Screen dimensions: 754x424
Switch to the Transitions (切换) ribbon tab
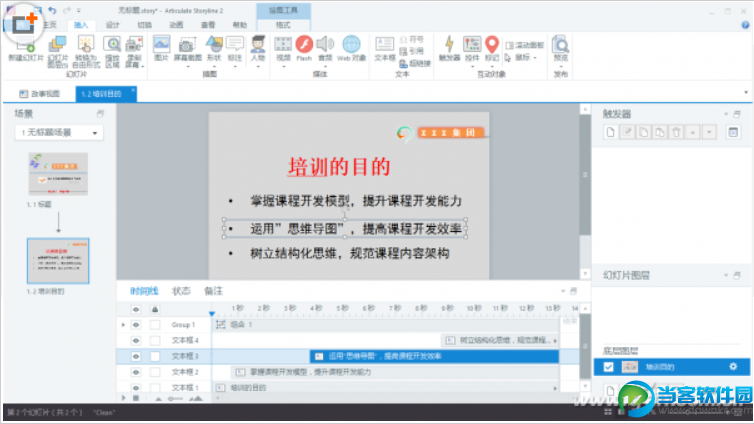tap(144, 25)
